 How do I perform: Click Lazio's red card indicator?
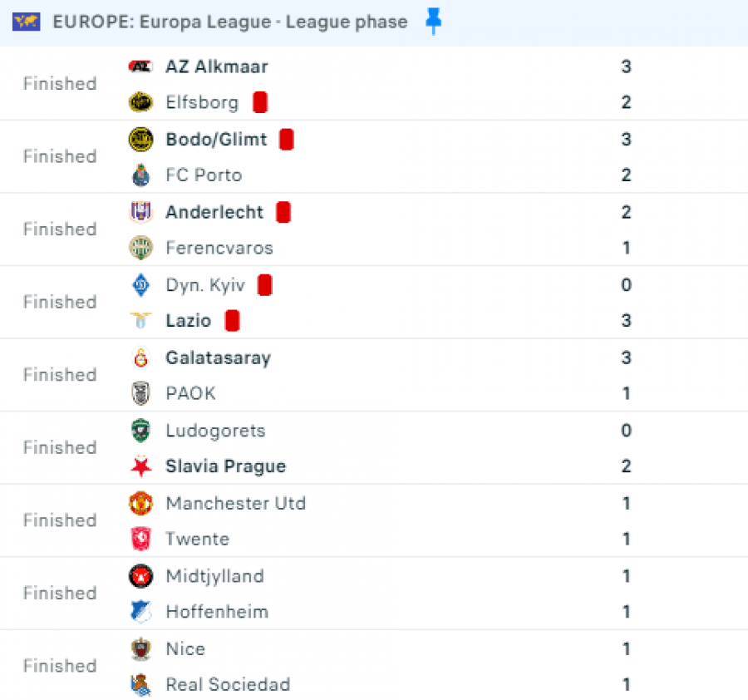point(233,321)
